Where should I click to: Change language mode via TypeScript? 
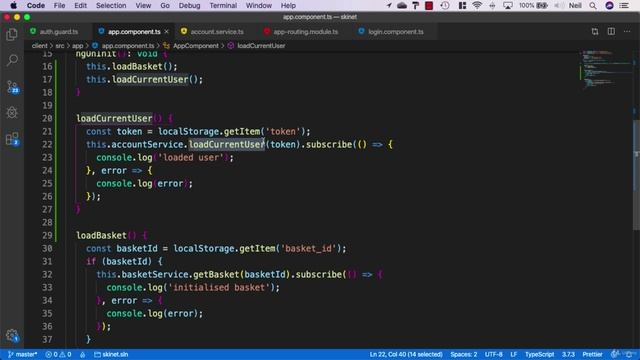tap(539, 354)
